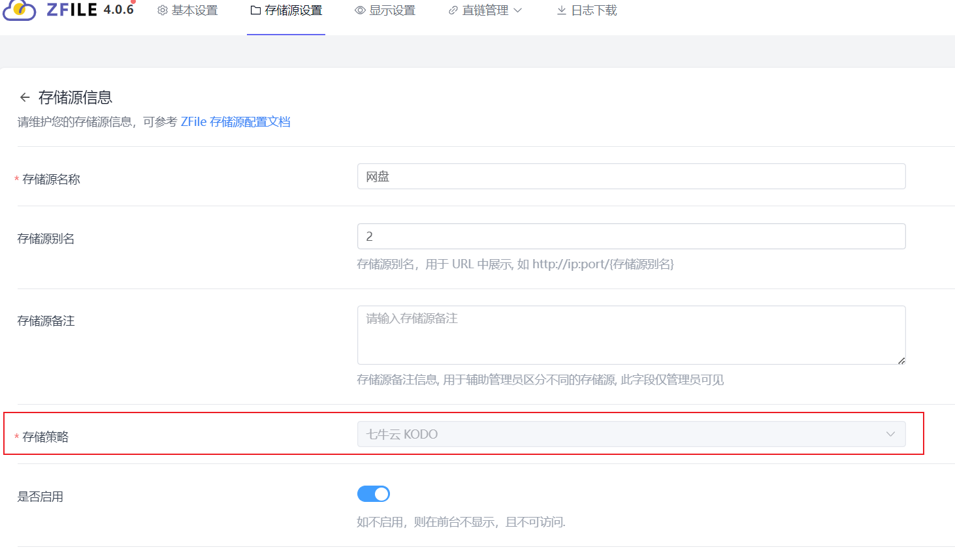Click the arrow at the 存储策略 selector's right end
This screenshot has width=955, height=560.
pos(890,434)
